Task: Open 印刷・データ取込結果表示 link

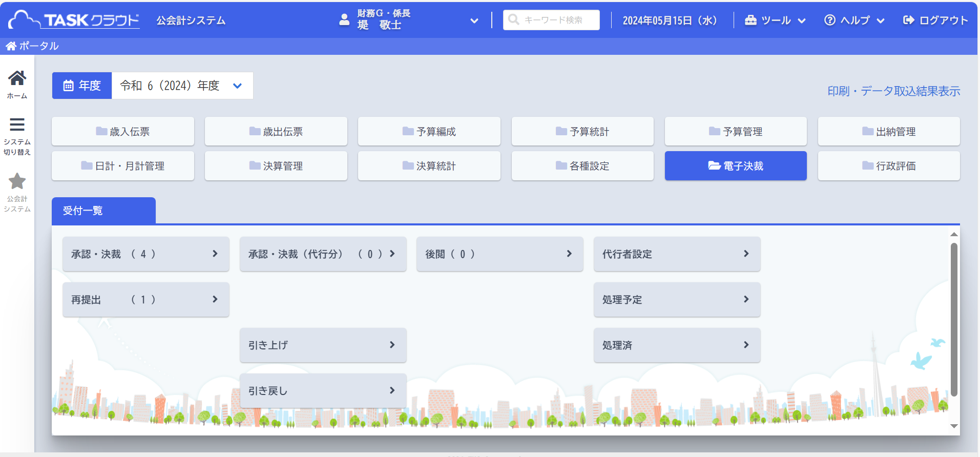Action: coord(894,91)
